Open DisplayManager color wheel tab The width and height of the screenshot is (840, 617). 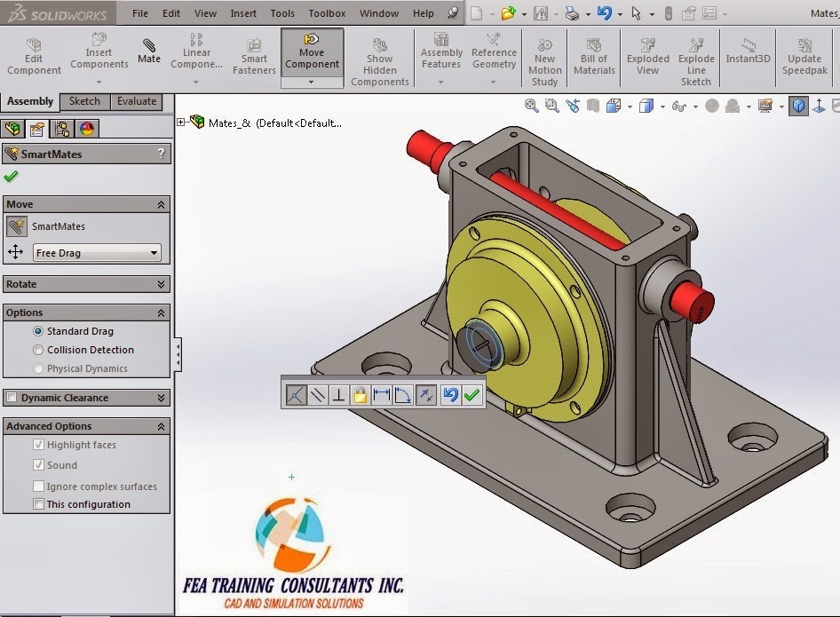click(87, 129)
